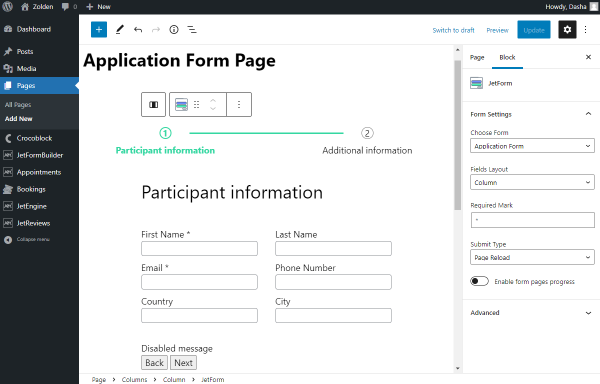Click JetForm block type icon in toolbar

coord(181,104)
